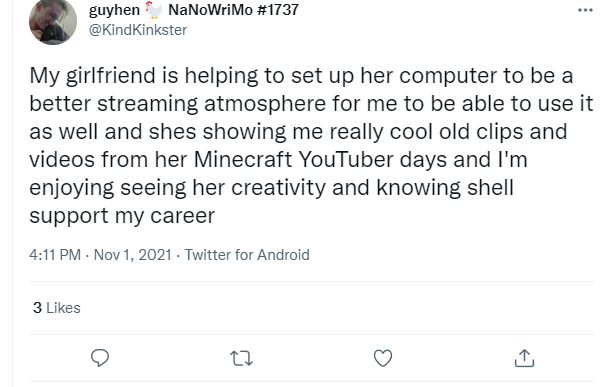Show who liked via 3 Likes

click(x=57, y=308)
